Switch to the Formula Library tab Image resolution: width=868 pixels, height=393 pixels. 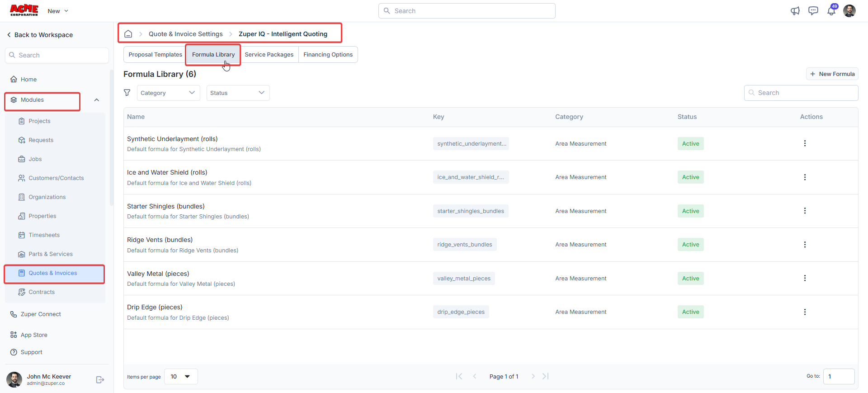point(213,55)
